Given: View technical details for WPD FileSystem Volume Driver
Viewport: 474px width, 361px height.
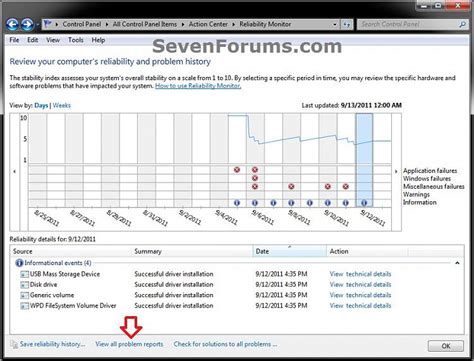Looking at the screenshot, I should pyautogui.click(x=360, y=306).
